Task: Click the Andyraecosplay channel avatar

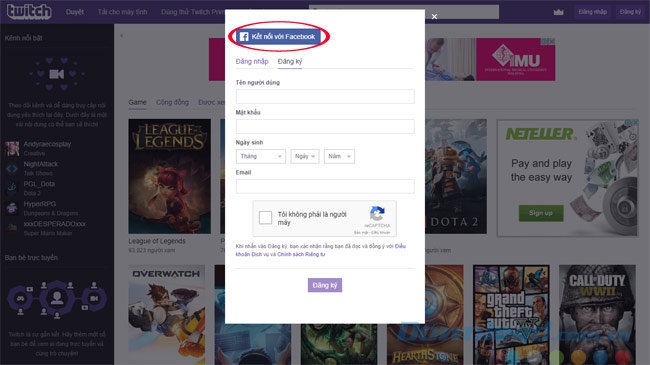Action: pos(12,148)
